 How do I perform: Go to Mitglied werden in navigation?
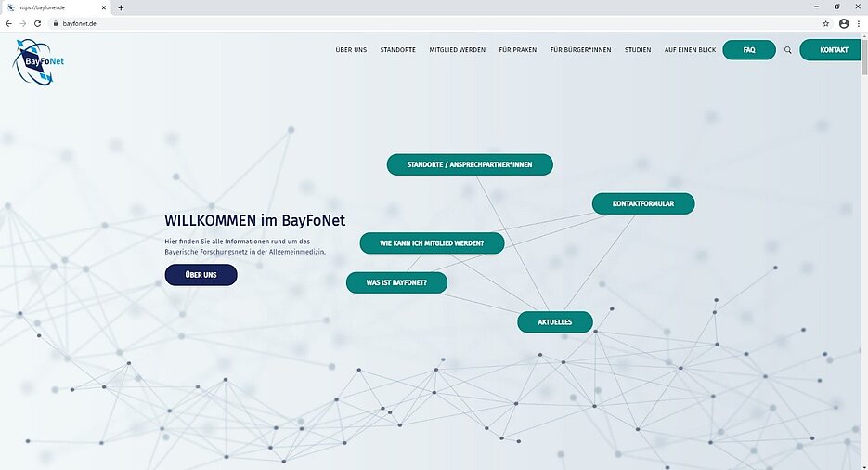[x=457, y=50]
